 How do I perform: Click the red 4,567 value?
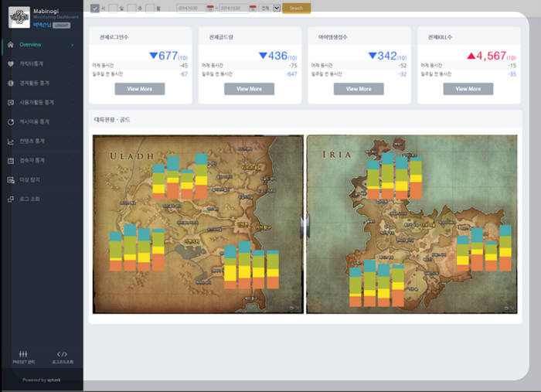click(492, 56)
